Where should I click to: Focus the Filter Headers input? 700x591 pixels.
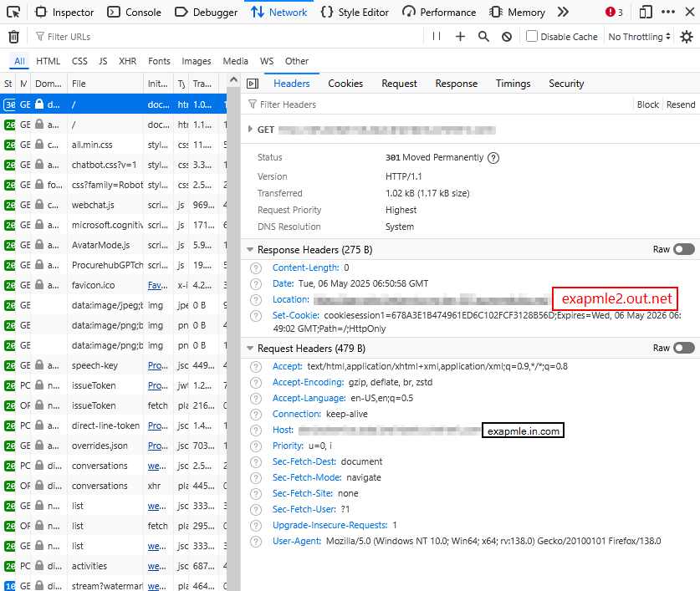click(x=437, y=104)
